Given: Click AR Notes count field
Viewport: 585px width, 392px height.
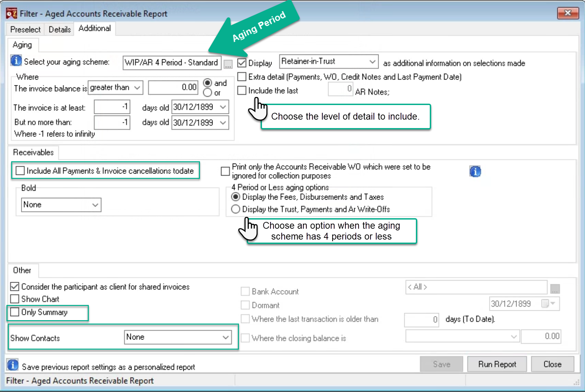Looking at the screenshot, I should 341,89.
